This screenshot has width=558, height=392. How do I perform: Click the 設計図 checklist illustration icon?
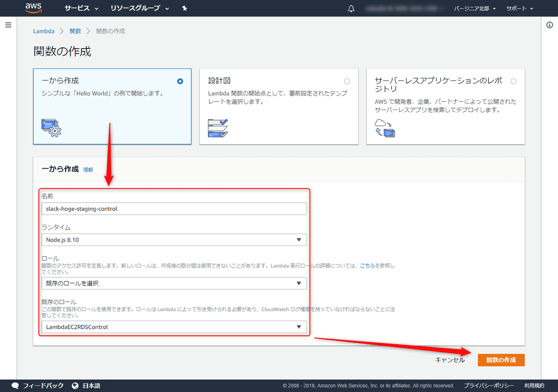pos(218,128)
